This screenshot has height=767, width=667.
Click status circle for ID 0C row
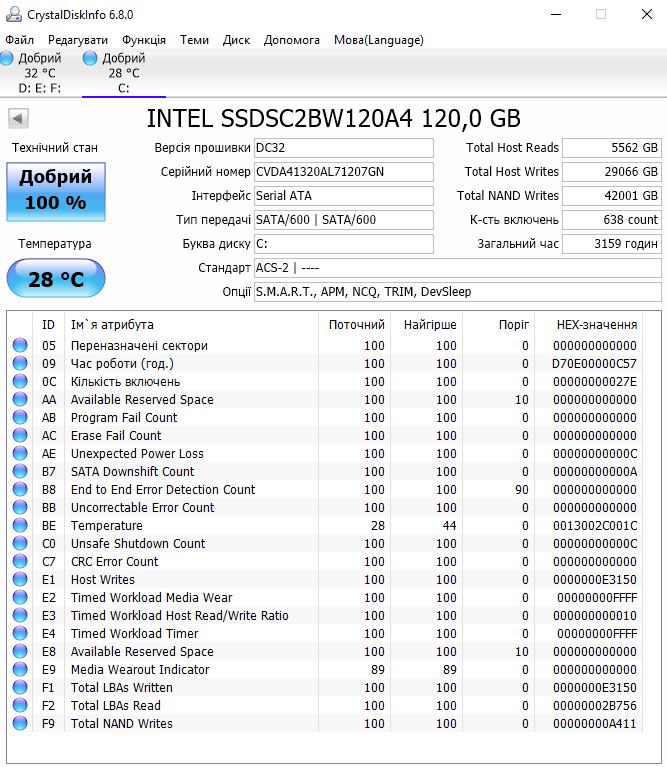pyautogui.click(x=20, y=381)
